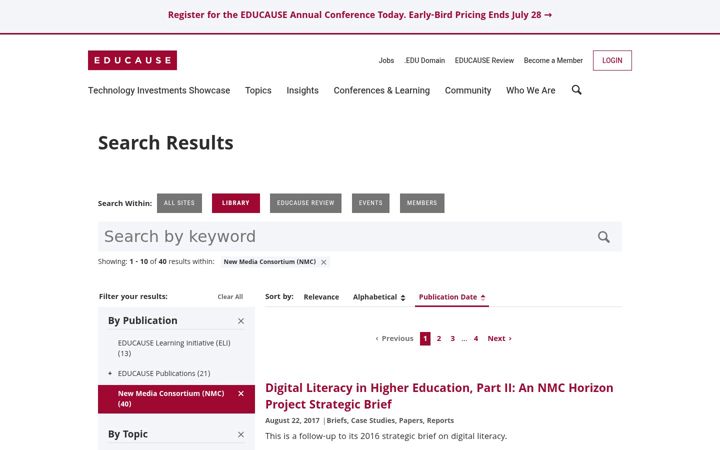720x450 pixels.
Task: Open the site search magnifier in navigation
Action: pos(576,90)
